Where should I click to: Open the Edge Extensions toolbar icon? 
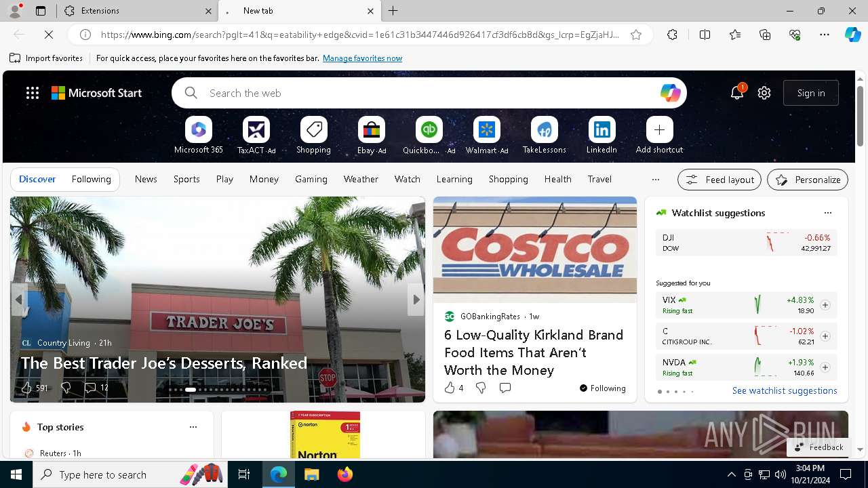click(672, 35)
